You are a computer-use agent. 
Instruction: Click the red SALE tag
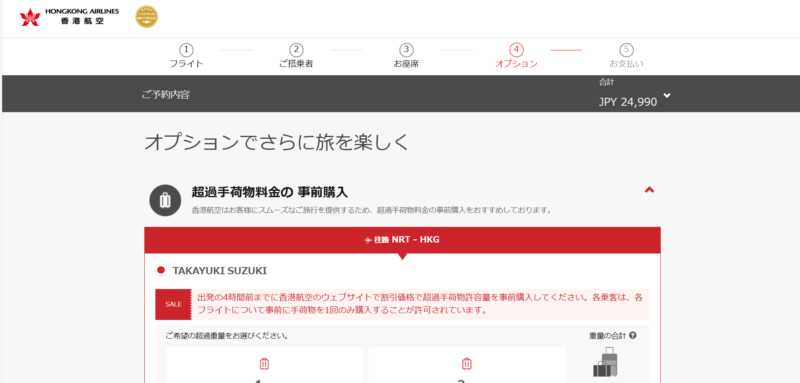[173, 304]
